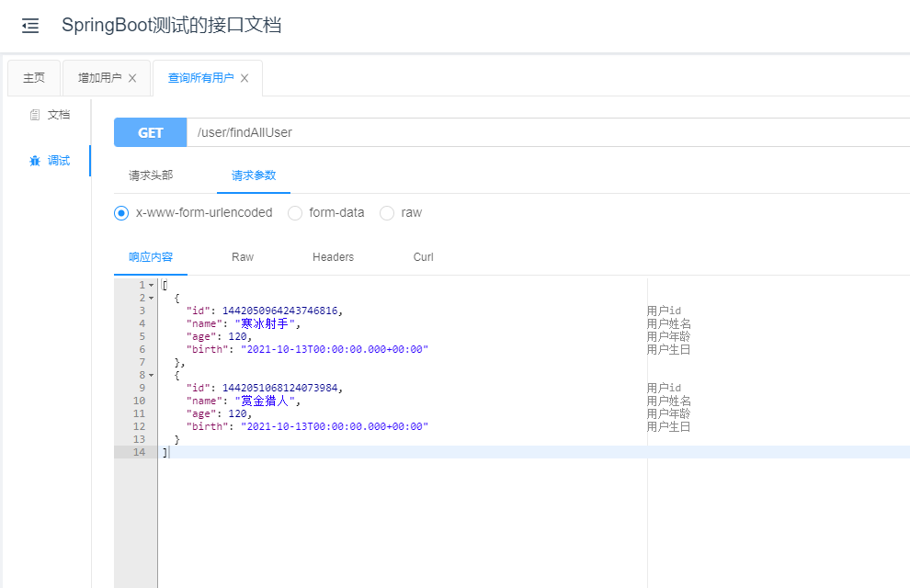
Task: Open the GET method dropdown
Action: pyautogui.click(x=151, y=133)
